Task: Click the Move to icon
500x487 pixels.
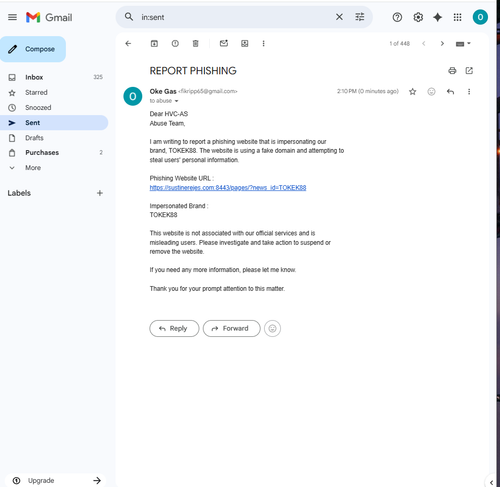Action: pyautogui.click(x=245, y=43)
